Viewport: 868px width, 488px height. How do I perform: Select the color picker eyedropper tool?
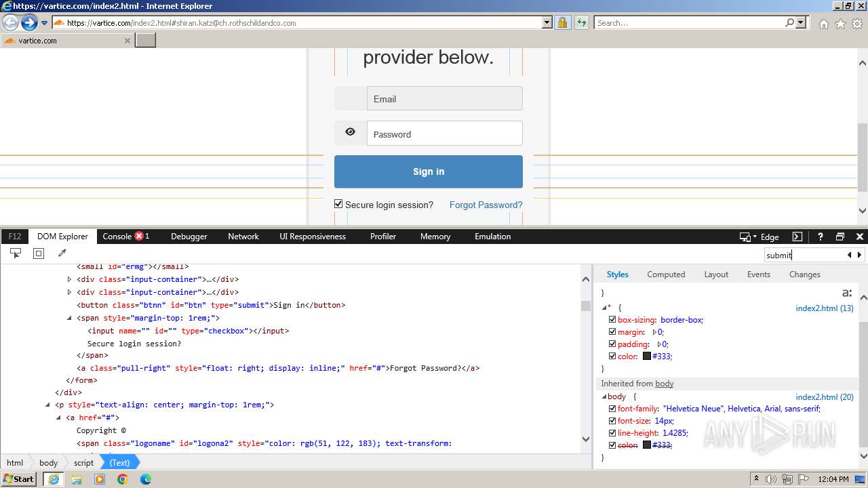(x=62, y=253)
